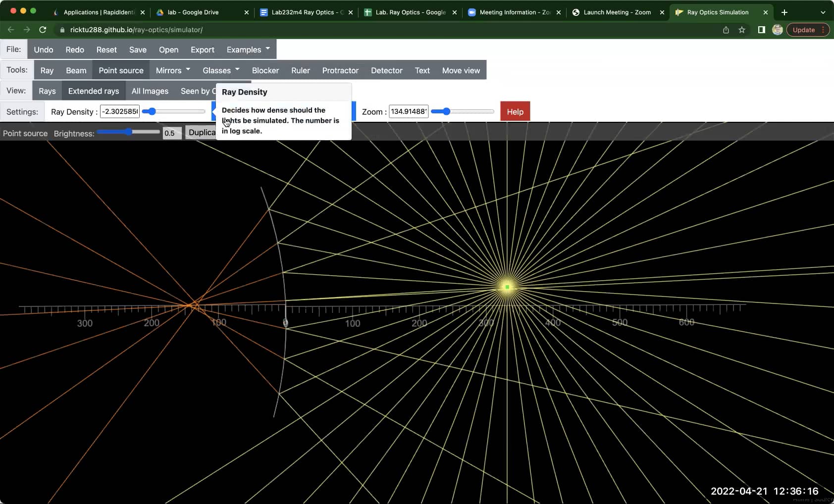Open the Examples dropdown
The height and width of the screenshot is (504, 834).
pyautogui.click(x=247, y=50)
